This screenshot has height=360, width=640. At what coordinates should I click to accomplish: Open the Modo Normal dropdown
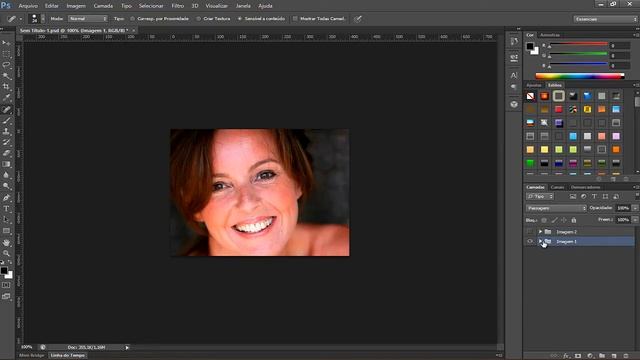[x=88, y=19]
